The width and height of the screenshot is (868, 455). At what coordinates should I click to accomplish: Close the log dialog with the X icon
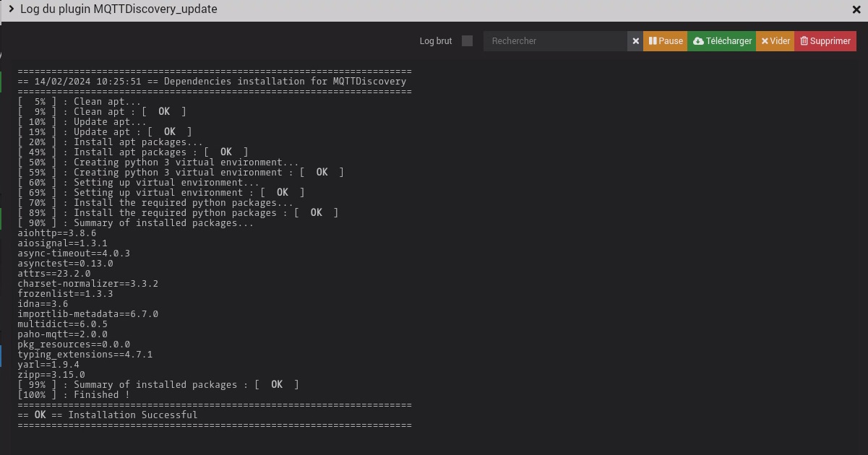[x=856, y=10]
